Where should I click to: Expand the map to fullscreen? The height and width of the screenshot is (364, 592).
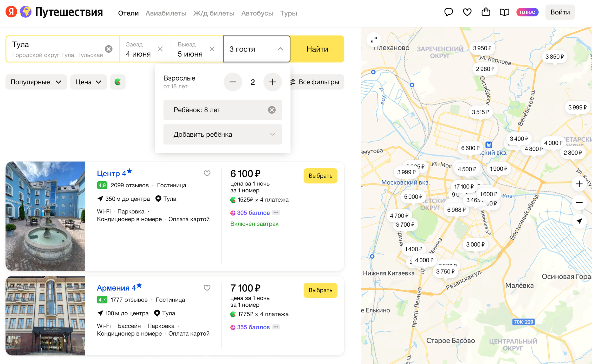[374, 39]
